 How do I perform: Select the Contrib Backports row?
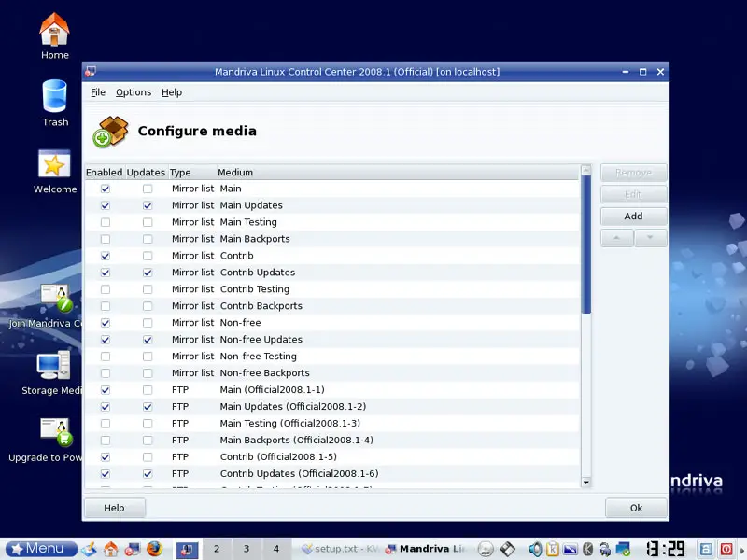[332, 306]
